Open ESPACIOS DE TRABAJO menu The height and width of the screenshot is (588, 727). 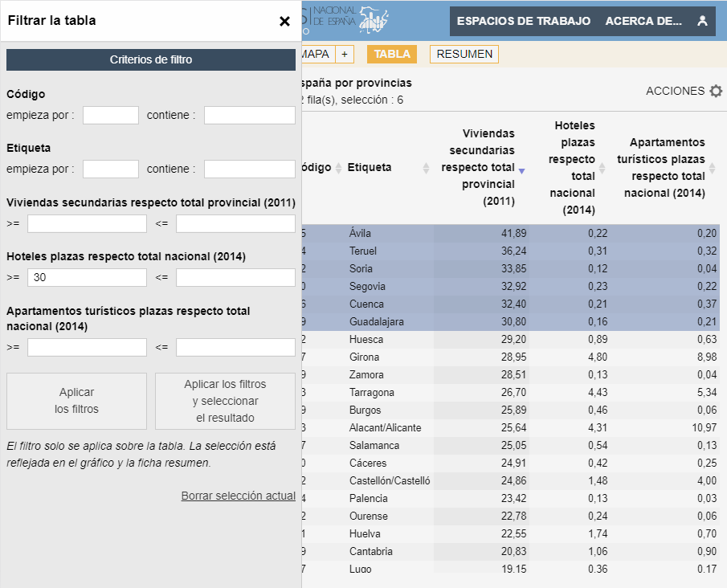tap(524, 21)
